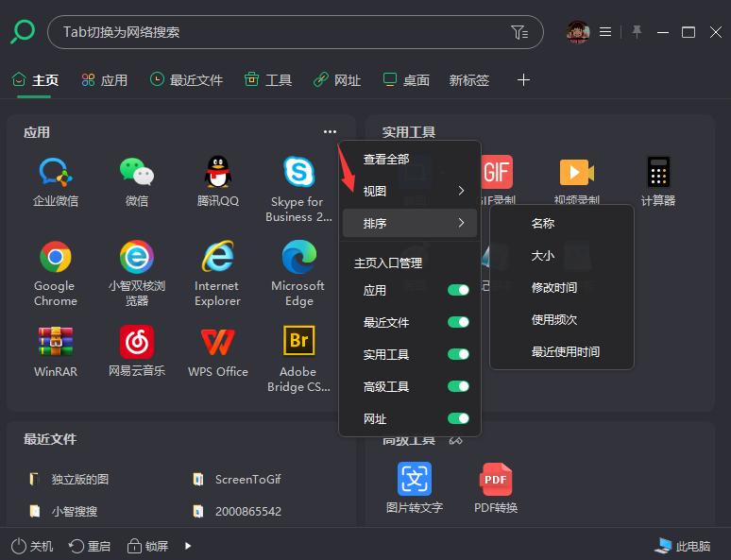Open 此电脑
The image size is (731, 560).
point(683,546)
